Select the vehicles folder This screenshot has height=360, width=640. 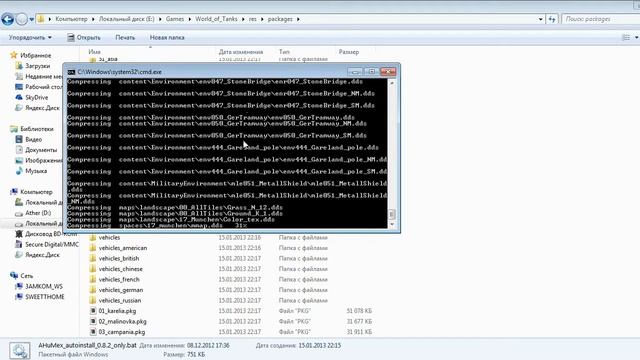point(109,238)
